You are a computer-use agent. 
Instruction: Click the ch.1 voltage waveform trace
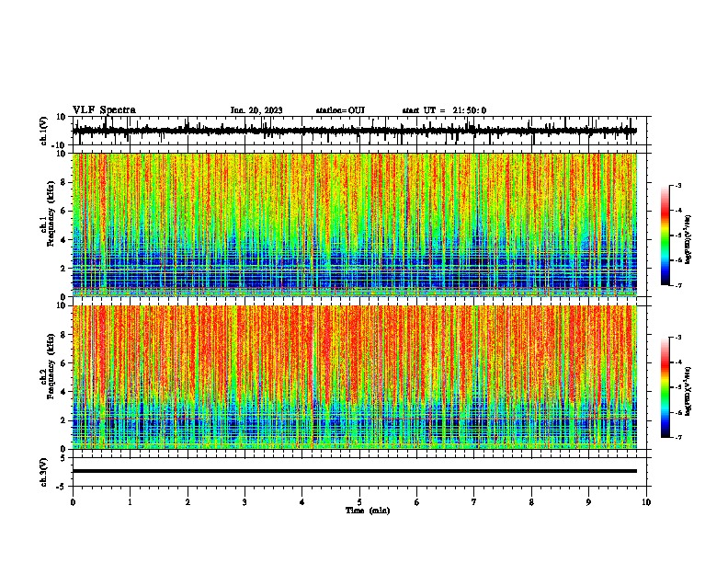coord(354,131)
